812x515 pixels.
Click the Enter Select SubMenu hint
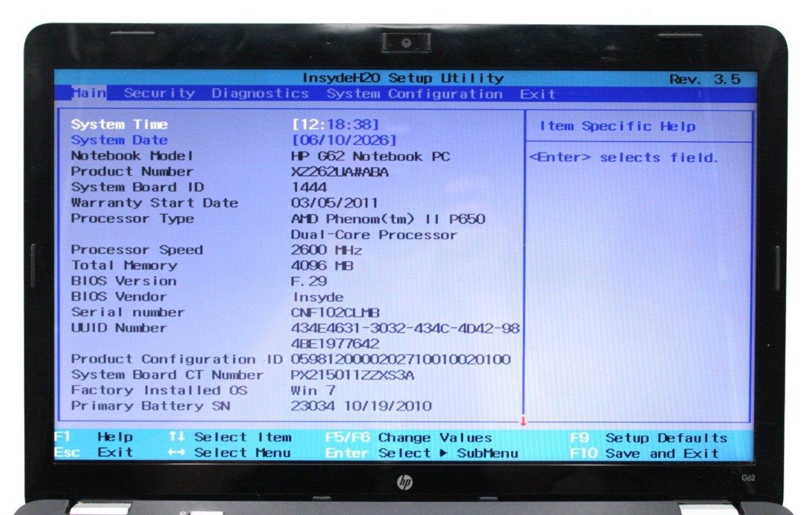421,453
